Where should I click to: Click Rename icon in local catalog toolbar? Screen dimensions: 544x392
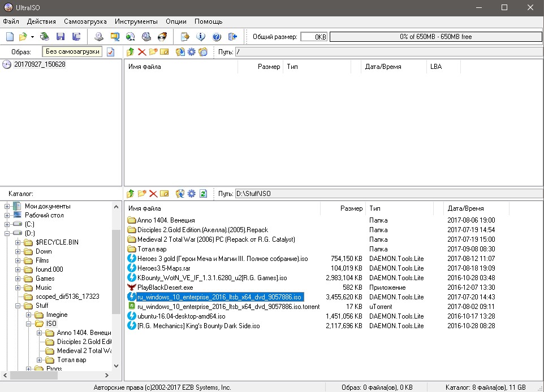point(165,193)
